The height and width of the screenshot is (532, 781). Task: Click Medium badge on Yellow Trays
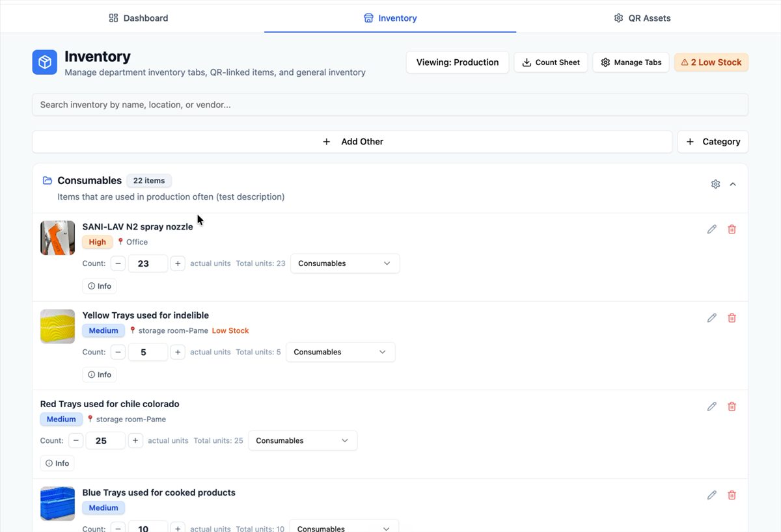[103, 330]
